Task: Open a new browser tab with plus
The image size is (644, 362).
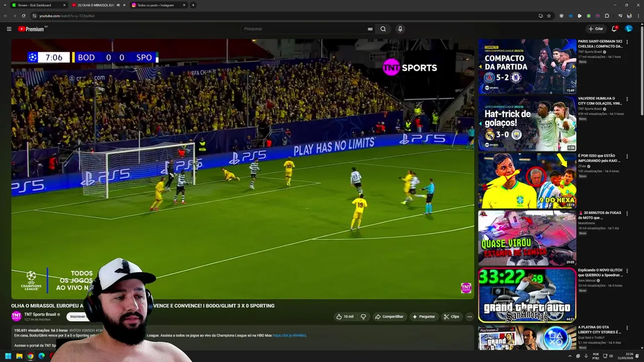Action: pos(193,5)
